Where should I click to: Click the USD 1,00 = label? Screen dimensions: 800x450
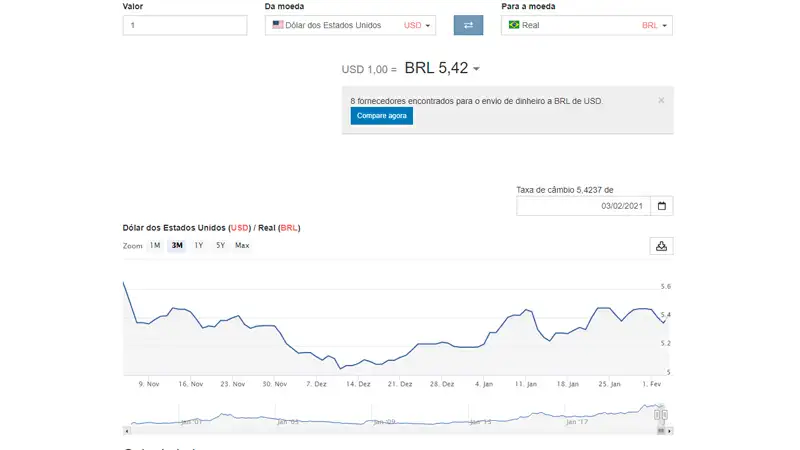[x=369, y=69]
